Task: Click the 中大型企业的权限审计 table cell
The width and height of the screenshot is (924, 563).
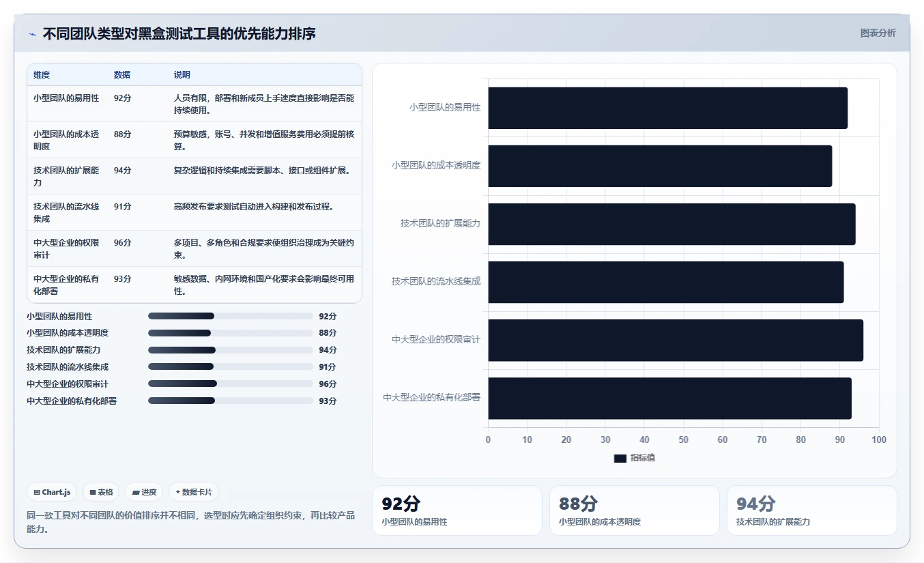Action: point(67,249)
